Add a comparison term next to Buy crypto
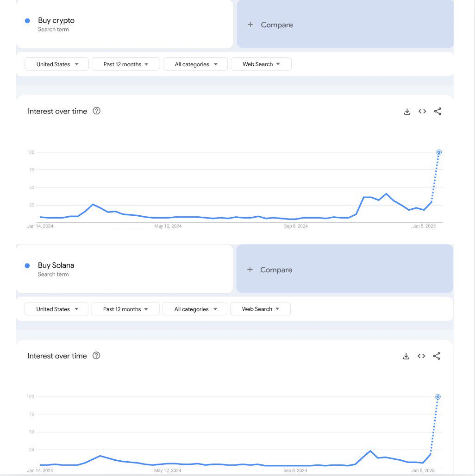 coord(345,24)
